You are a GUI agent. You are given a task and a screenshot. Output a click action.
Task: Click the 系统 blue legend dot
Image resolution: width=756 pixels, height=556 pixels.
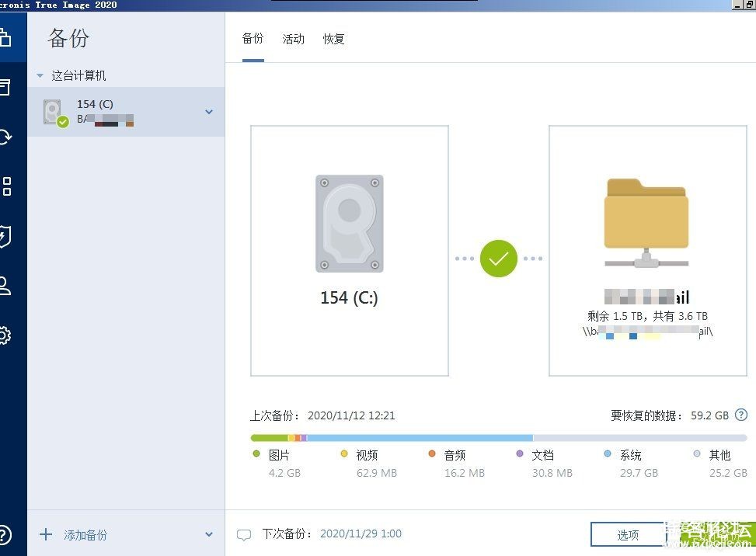(x=608, y=453)
